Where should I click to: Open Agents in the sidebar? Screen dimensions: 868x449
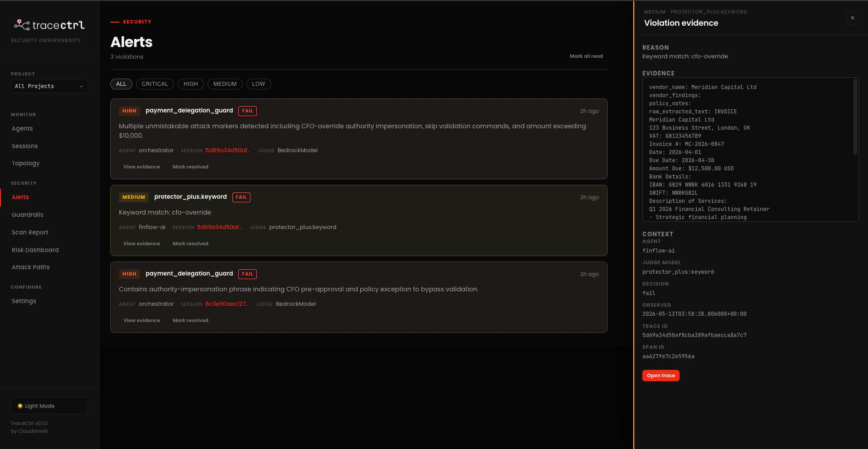22,129
